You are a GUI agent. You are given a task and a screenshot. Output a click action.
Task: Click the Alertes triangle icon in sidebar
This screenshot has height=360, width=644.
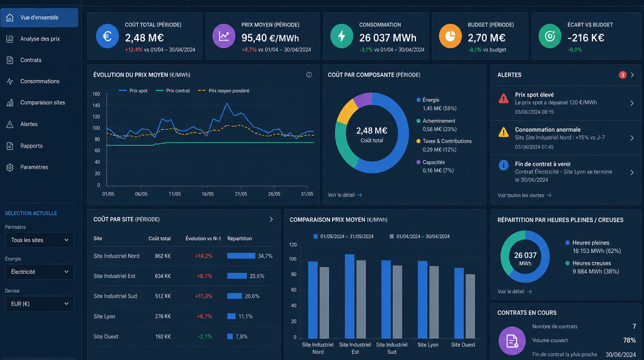(9, 124)
